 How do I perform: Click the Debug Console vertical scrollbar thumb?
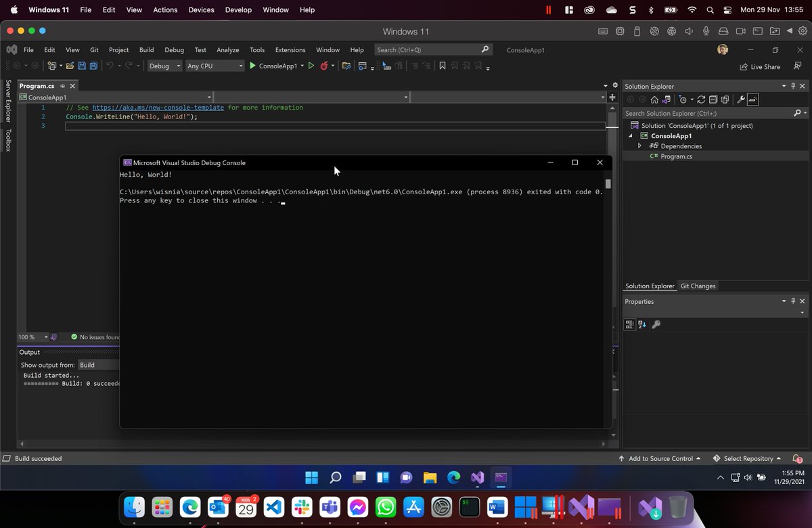[608, 183]
